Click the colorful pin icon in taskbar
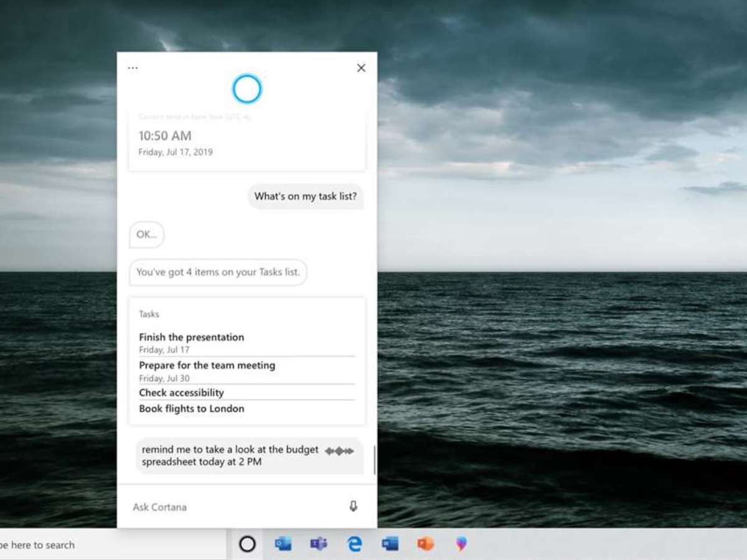This screenshot has height=560, width=747. tap(461, 544)
